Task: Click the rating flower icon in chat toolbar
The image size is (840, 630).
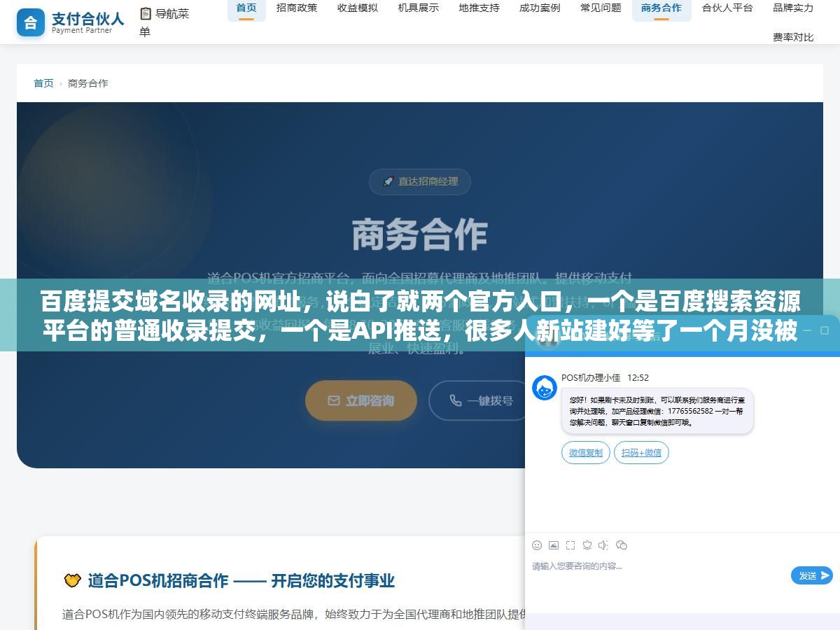Action: tap(587, 545)
